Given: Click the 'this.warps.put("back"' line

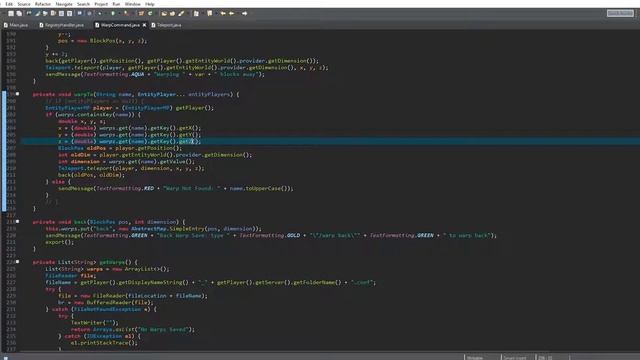Looking at the screenshot, I should pos(153,229).
